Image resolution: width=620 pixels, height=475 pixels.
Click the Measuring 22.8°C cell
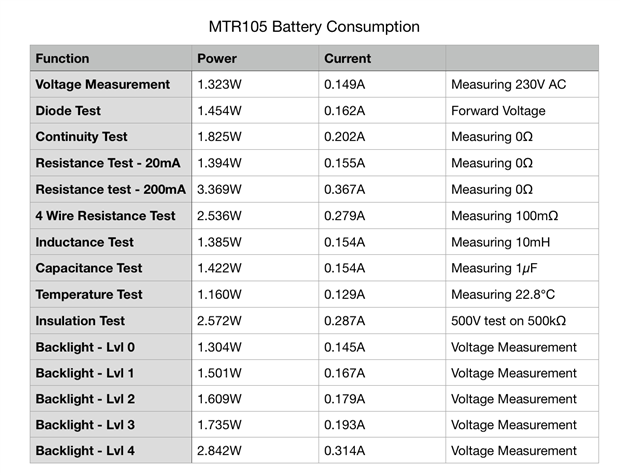pyautogui.click(x=503, y=294)
